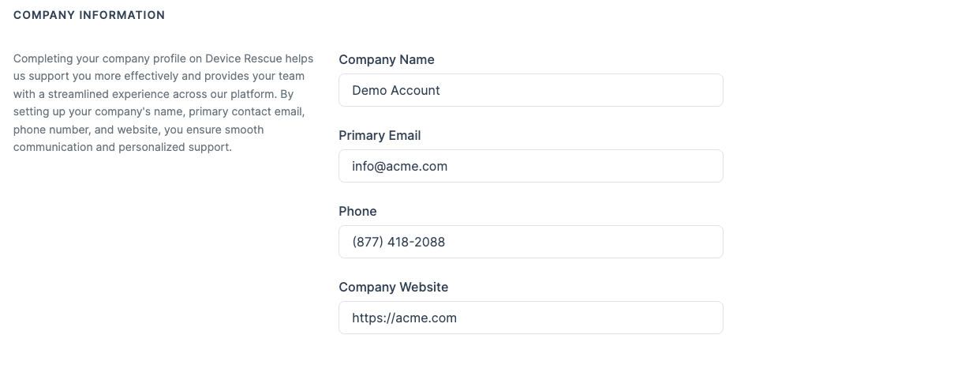The width and height of the screenshot is (980, 365).
Task: Click the "Company Name" field label
Action: pos(386,59)
